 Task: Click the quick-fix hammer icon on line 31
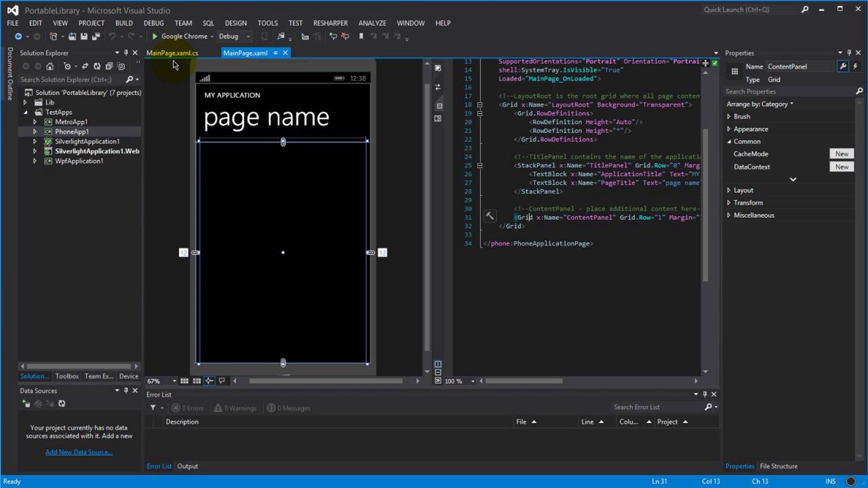click(x=490, y=216)
